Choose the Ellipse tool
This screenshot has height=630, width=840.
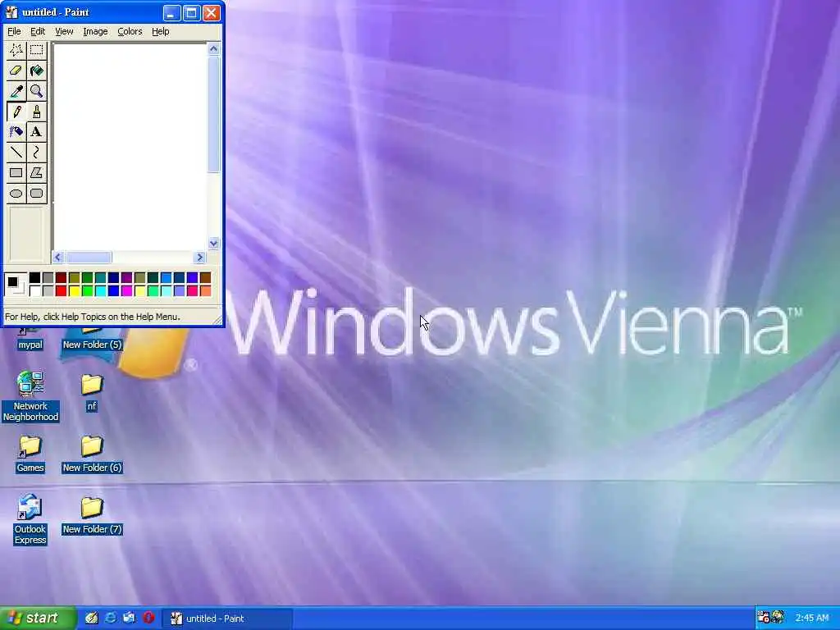pyautogui.click(x=16, y=193)
